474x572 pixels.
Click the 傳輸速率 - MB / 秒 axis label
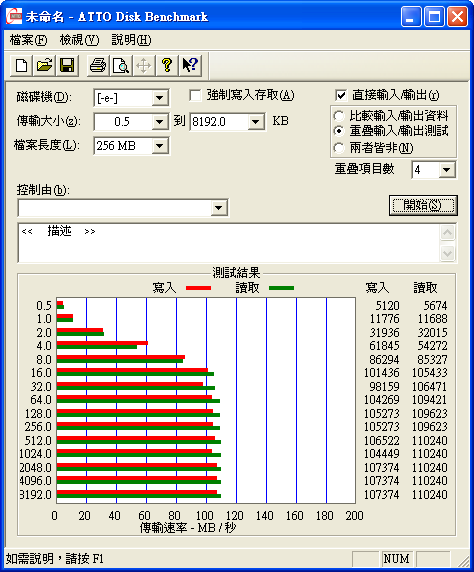pos(188,527)
